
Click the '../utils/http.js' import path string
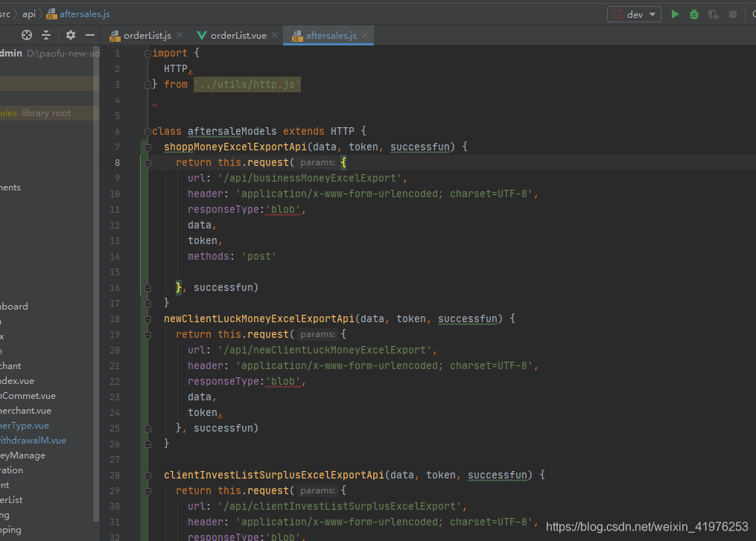[x=247, y=84]
